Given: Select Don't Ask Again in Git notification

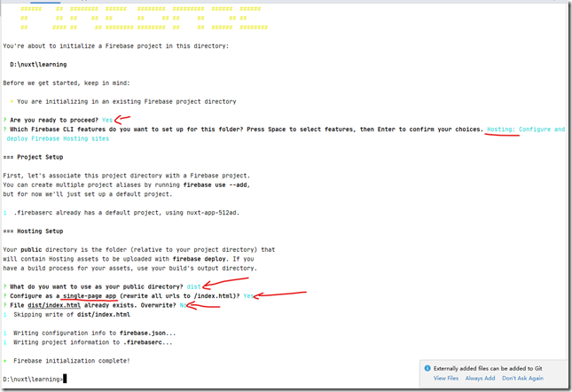Looking at the screenshot, I should pyautogui.click(x=522, y=378).
